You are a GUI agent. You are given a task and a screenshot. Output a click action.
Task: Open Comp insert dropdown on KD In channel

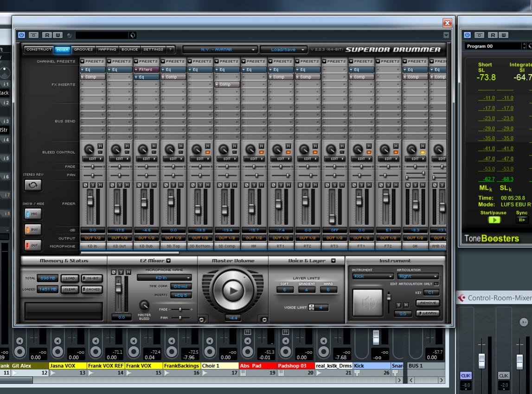pos(93,77)
